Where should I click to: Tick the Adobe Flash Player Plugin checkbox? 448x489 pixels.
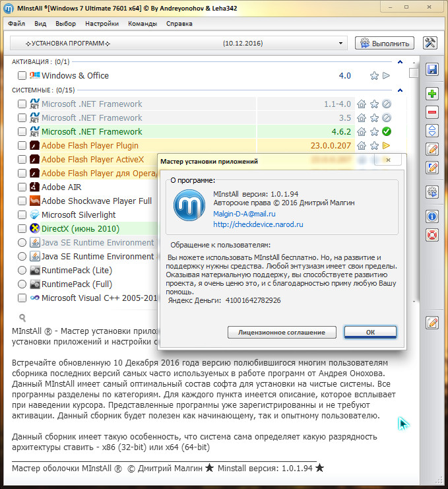pos(22,145)
